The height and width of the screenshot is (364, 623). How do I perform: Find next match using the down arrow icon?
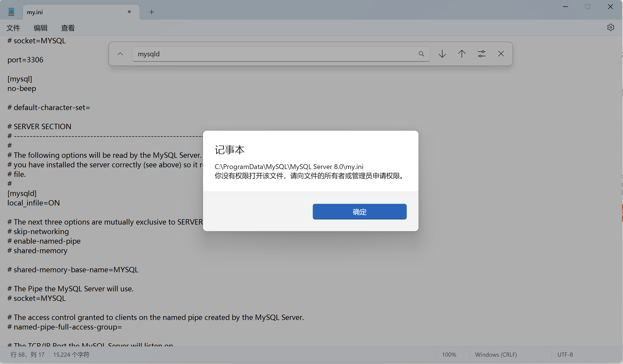click(442, 54)
